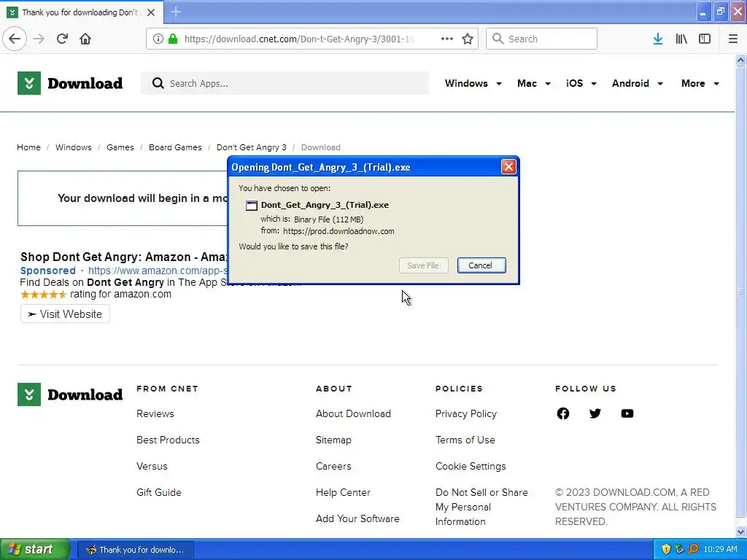Open the Reviews footer link
747x560 pixels.
[x=155, y=413]
